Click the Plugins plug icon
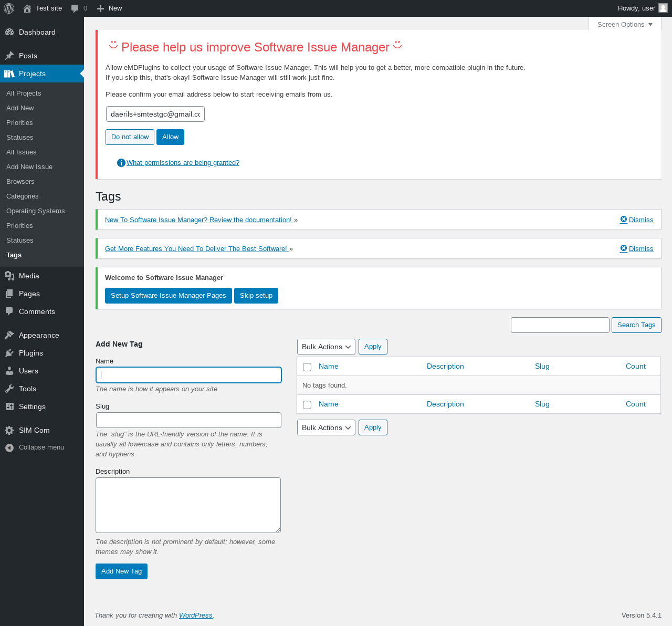This screenshot has width=672, height=626. 9,353
